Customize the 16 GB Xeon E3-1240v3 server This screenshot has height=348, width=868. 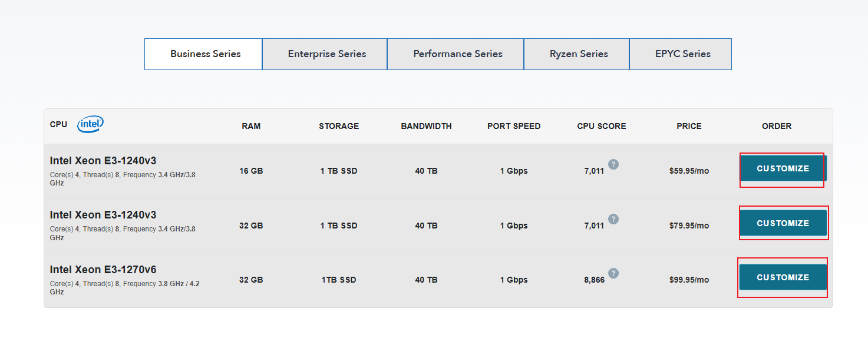pyautogui.click(x=783, y=168)
